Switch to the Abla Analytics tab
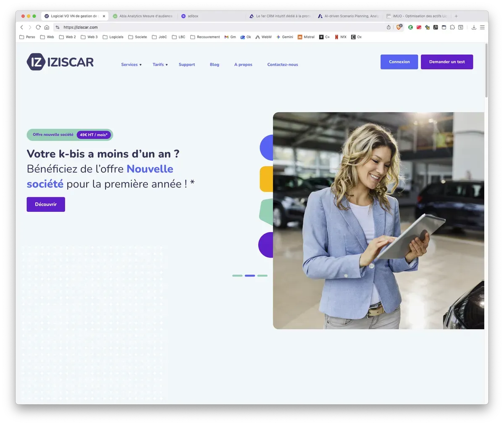This screenshot has width=504, height=425. point(143,16)
